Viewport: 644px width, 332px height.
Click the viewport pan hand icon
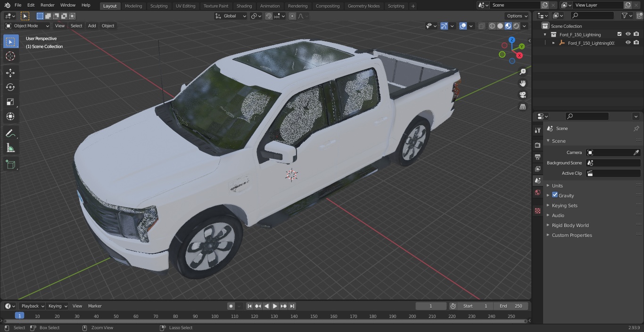[522, 83]
